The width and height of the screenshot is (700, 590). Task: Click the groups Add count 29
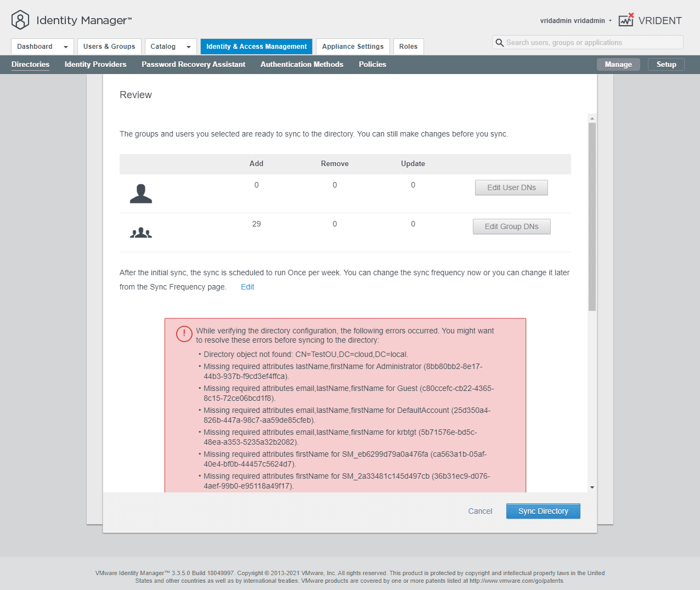tap(256, 224)
